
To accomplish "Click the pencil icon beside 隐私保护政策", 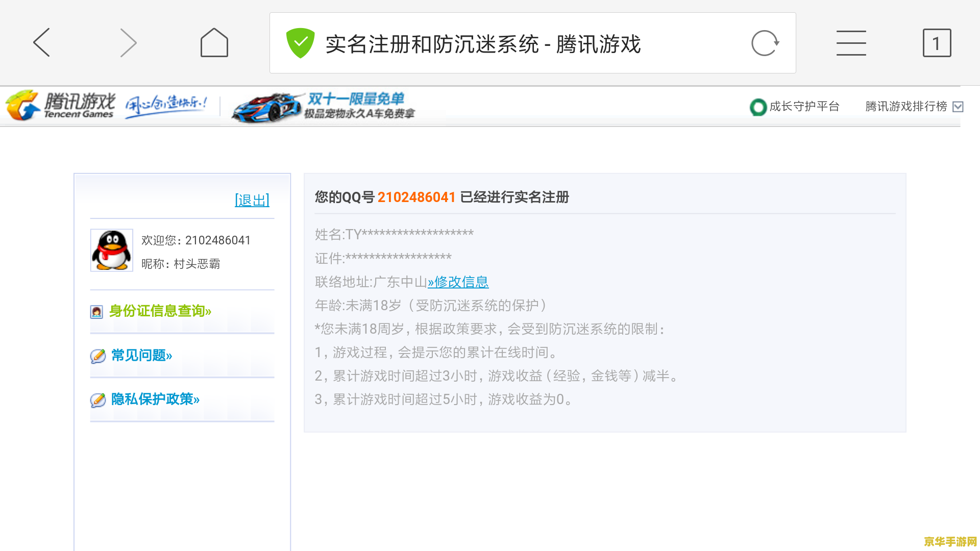I will click(97, 399).
